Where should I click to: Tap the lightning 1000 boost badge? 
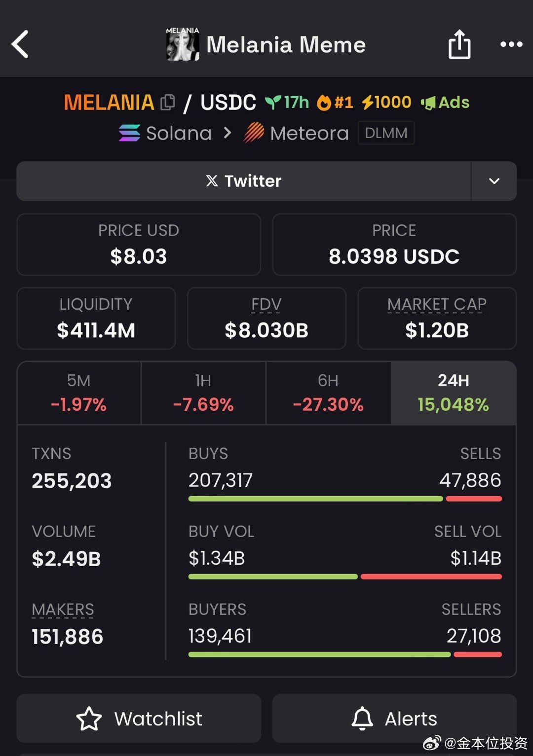(386, 102)
